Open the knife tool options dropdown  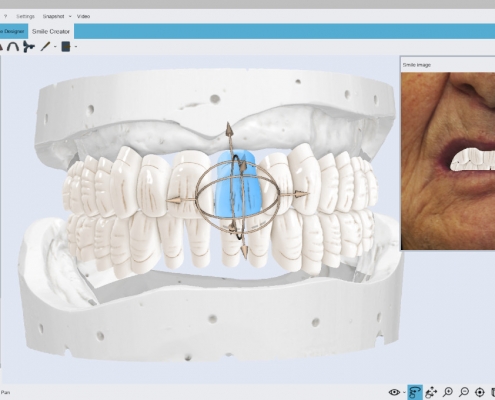coord(55,47)
